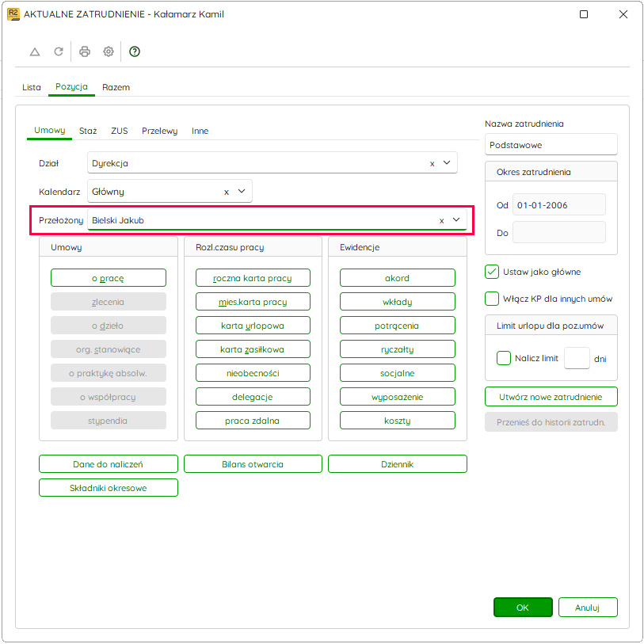The height and width of the screenshot is (644, 644).
Task: Click 'Utwórz nowe zatrudnienie'
Action: pos(551,397)
